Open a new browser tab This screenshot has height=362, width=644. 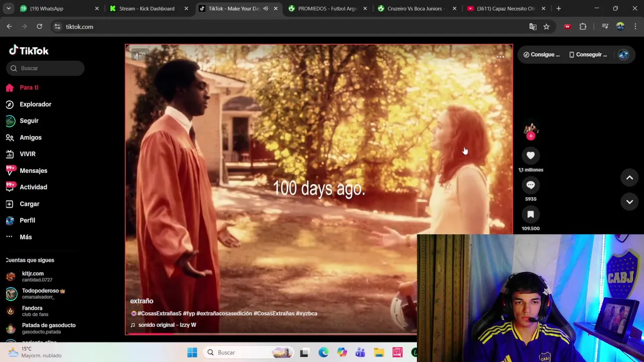558,9
